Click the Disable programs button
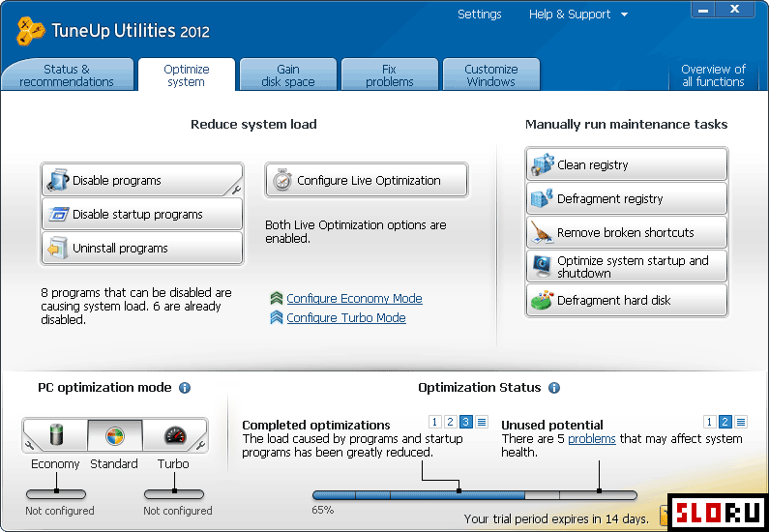 (x=142, y=181)
